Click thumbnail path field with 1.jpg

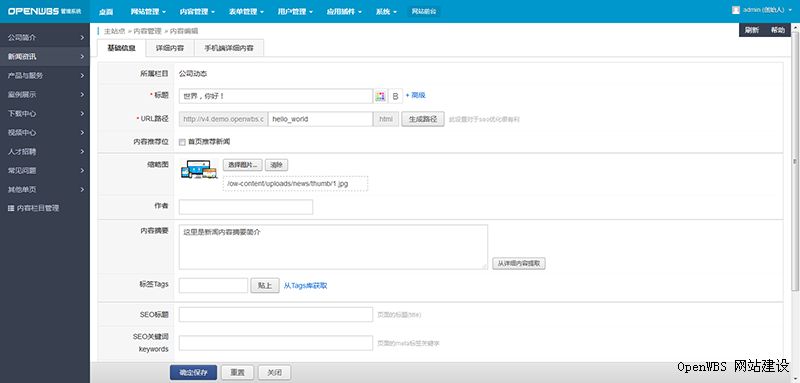(295, 183)
